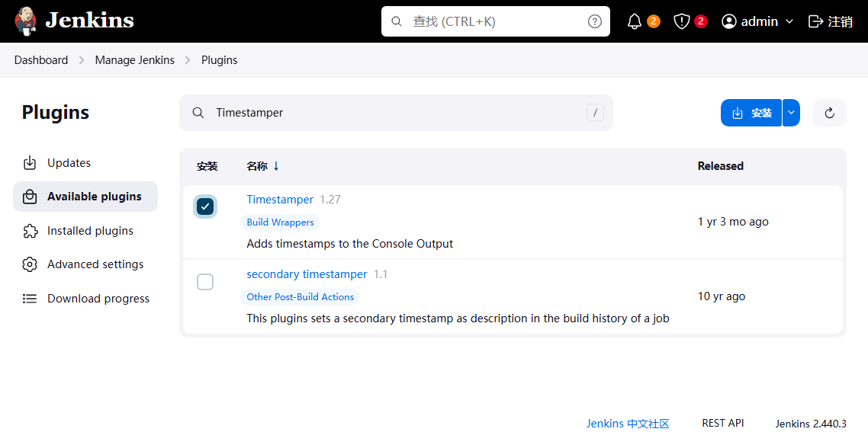This screenshot has height=448, width=868.
Task: Click the Jenkins 2.440.3 version button
Action: pos(811,424)
